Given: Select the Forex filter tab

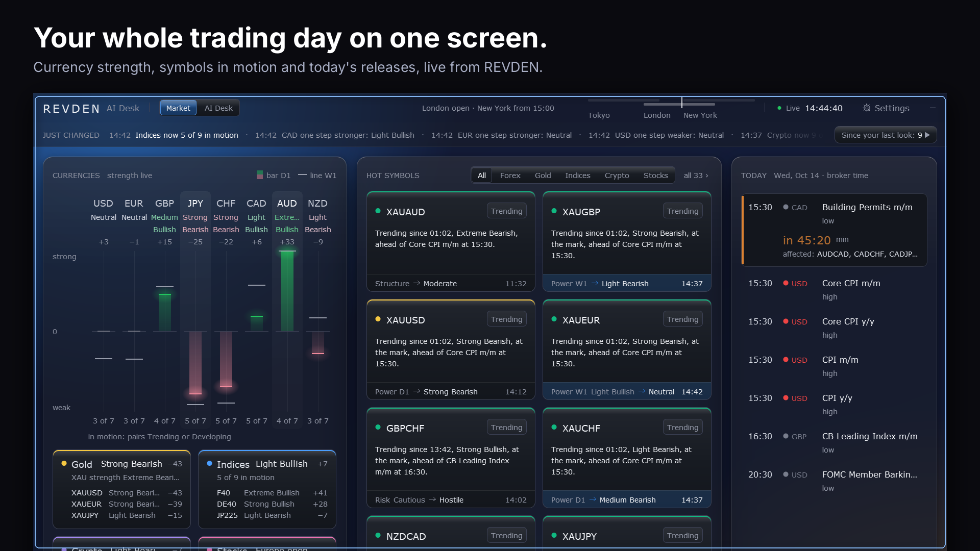Looking at the screenshot, I should pyautogui.click(x=510, y=176).
